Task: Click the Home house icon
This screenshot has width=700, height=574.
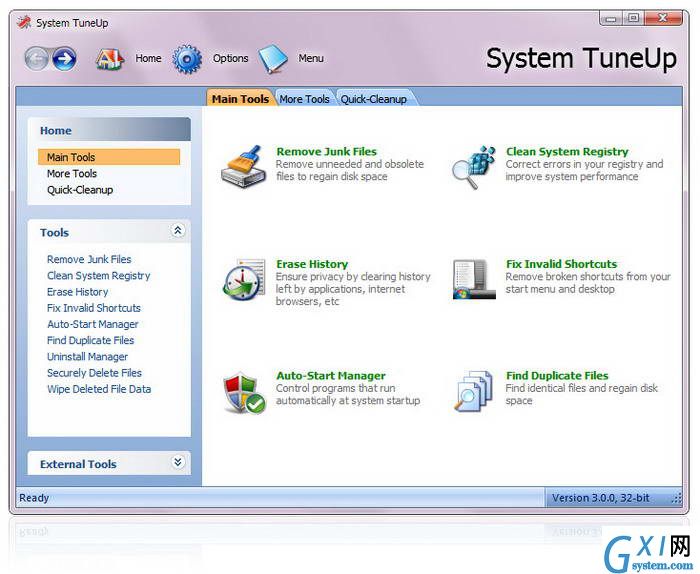Action: click(109, 59)
